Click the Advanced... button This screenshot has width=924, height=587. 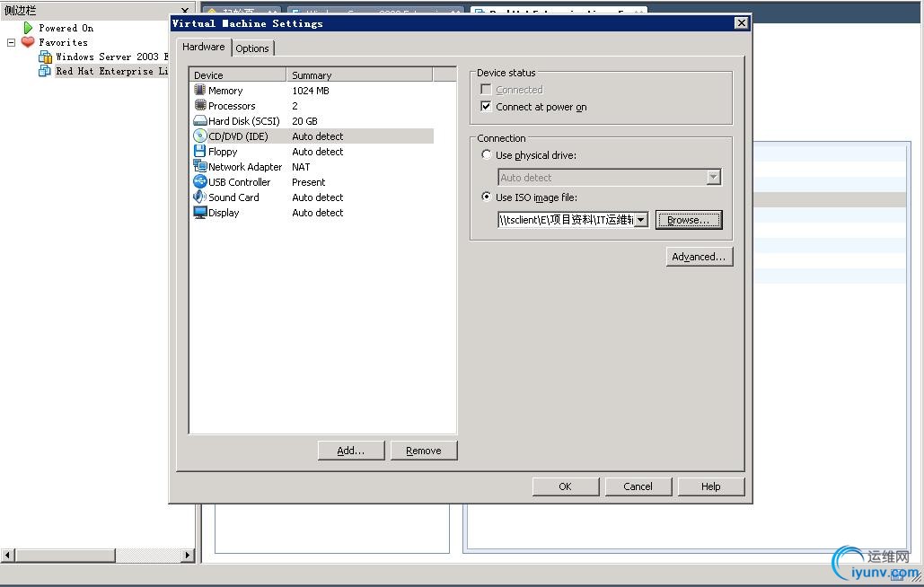point(700,257)
